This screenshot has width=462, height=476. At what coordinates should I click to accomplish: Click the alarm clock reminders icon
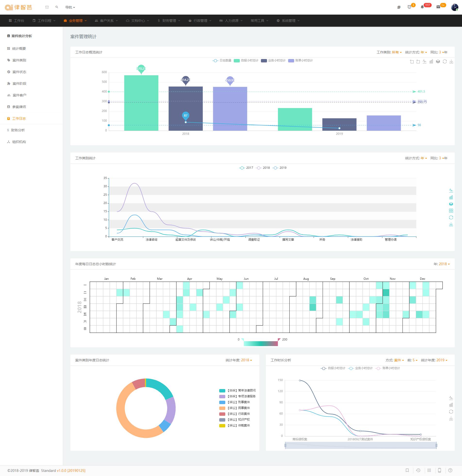409,7
